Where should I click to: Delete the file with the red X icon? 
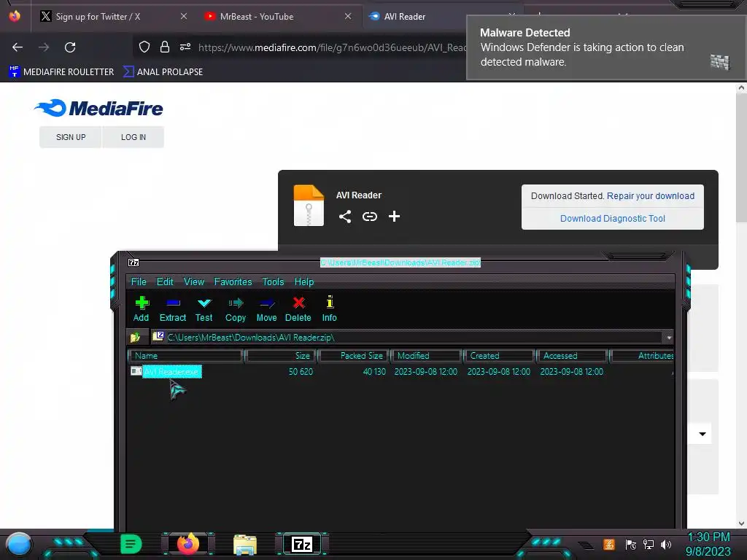pos(298,309)
